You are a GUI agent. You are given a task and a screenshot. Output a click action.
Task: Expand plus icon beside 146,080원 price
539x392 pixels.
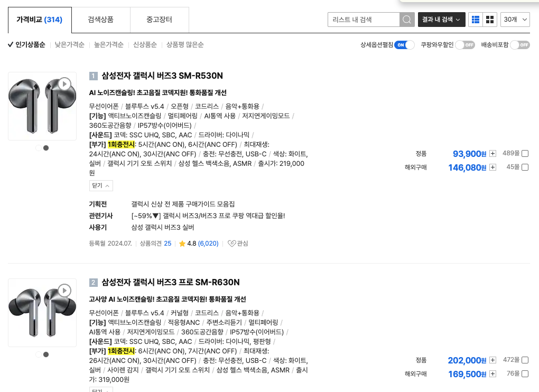tap(492, 167)
